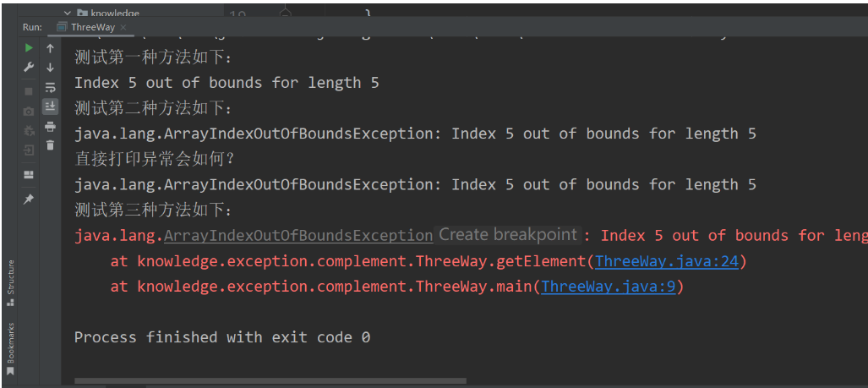The width and height of the screenshot is (868, 388).
Task: Click the Stop process square icon
Action: click(x=29, y=90)
